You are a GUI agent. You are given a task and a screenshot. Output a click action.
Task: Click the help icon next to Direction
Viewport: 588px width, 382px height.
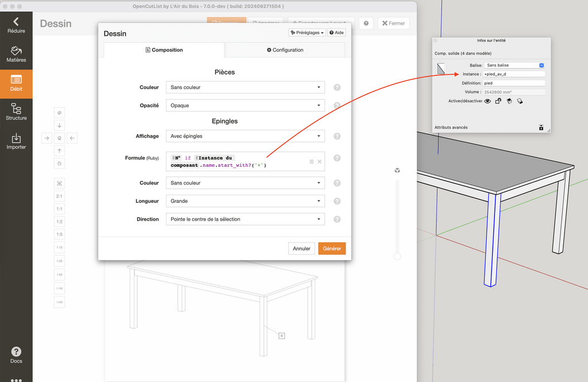(337, 219)
